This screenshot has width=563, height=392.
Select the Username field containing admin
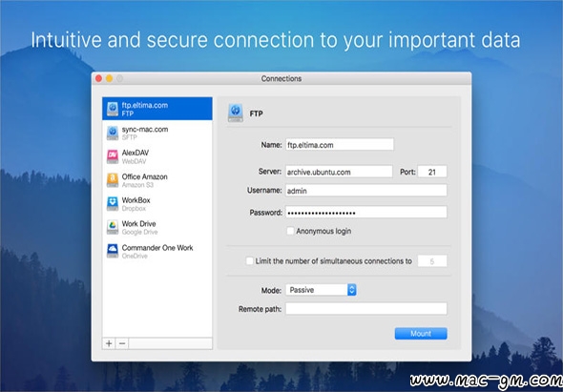366,191
